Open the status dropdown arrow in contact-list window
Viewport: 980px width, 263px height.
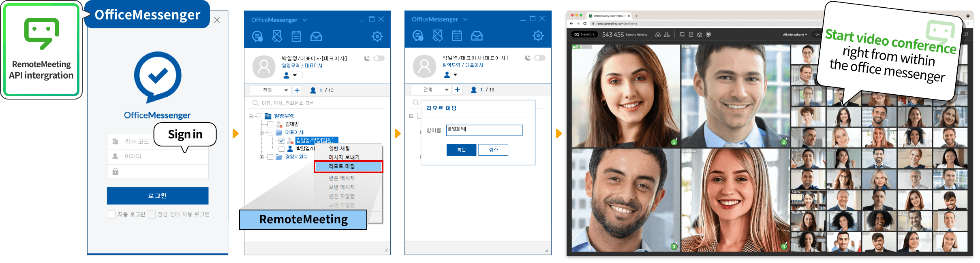pos(295,75)
